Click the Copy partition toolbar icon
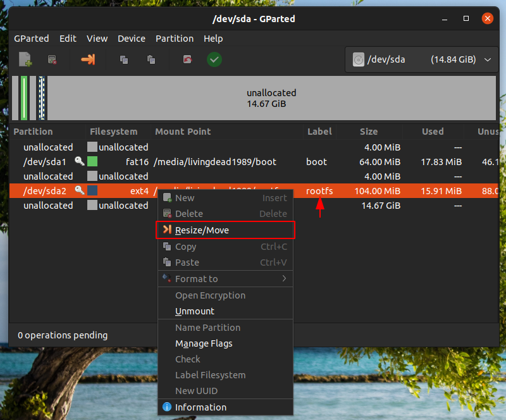506x420 pixels. (x=124, y=59)
